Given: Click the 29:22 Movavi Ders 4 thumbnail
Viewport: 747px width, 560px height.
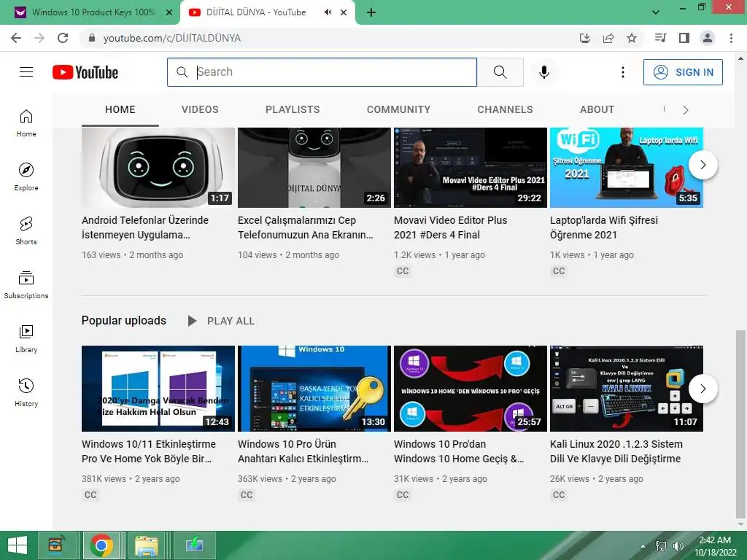Looking at the screenshot, I should coord(471,168).
